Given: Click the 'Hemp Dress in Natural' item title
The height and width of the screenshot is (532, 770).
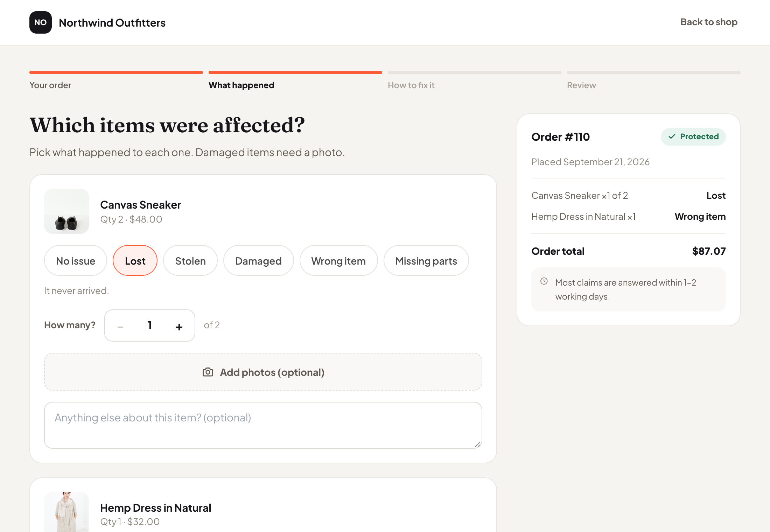Looking at the screenshot, I should coord(155,507).
